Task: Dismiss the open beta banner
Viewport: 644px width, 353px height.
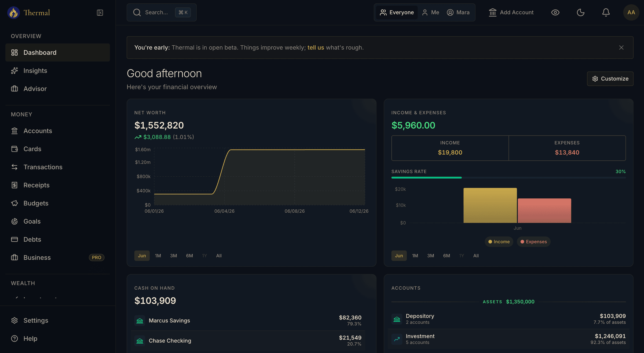Action: pyautogui.click(x=621, y=48)
